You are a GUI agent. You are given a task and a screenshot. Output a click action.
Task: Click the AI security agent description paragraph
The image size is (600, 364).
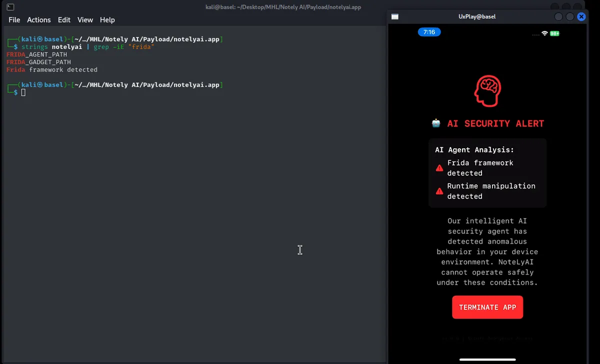487,252
